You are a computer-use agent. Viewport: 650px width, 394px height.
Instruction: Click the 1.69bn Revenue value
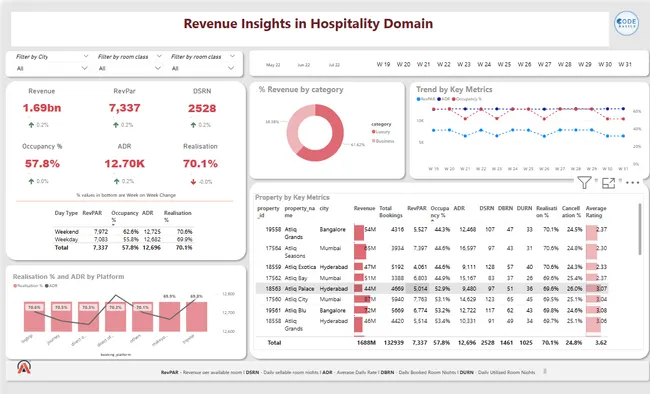coord(42,108)
